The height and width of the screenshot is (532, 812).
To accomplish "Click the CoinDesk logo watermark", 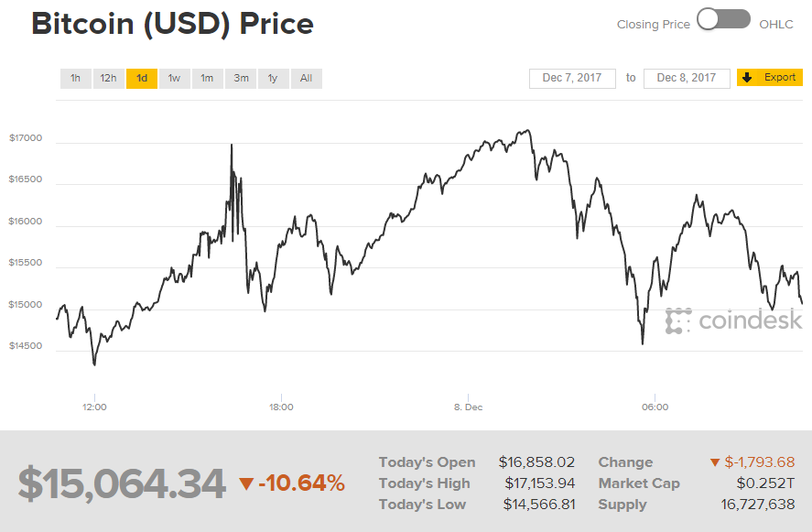I will (x=734, y=320).
